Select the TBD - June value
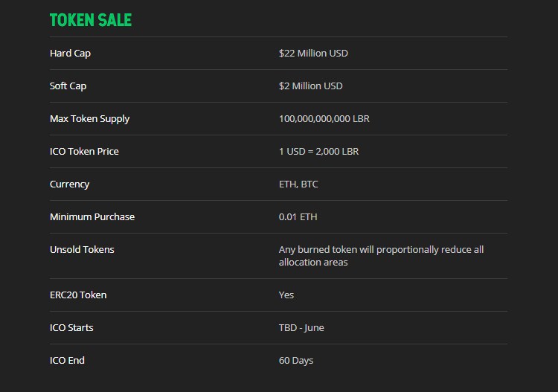This screenshot has height=392, width=558. 301,328
